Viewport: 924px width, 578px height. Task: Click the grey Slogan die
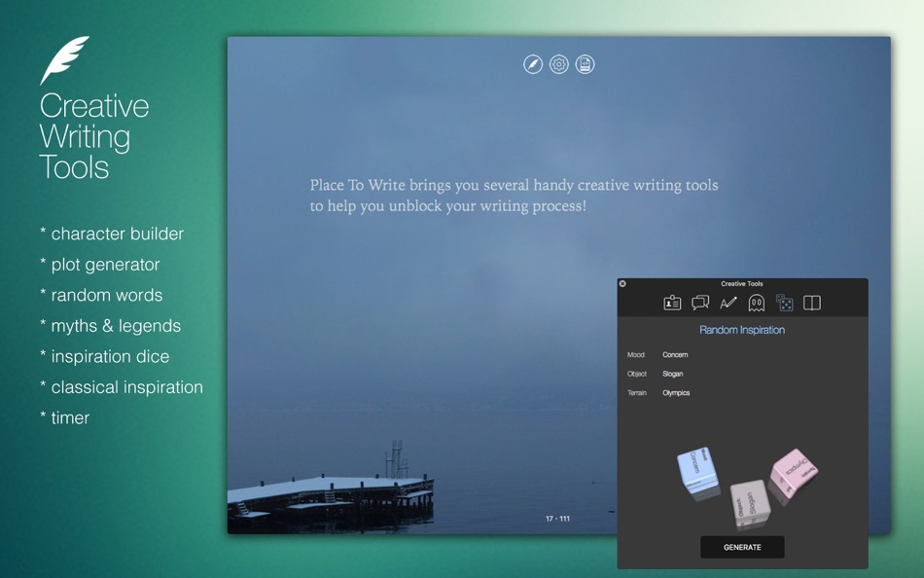pyautogui.click(x=750, y=502)
